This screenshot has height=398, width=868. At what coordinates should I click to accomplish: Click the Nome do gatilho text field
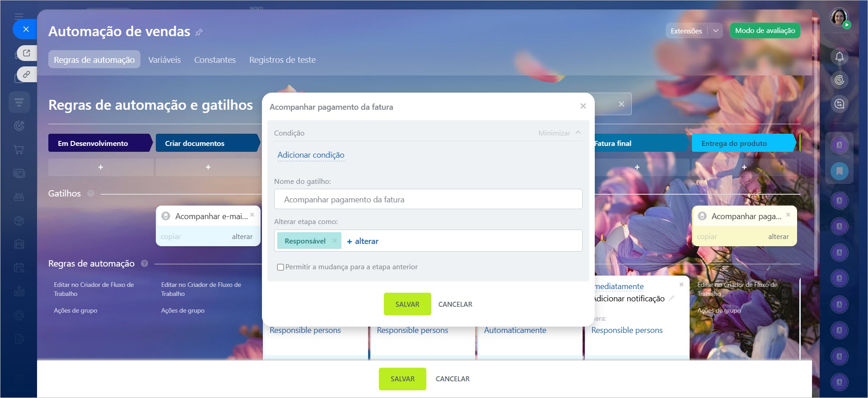(x=428, y=199)
